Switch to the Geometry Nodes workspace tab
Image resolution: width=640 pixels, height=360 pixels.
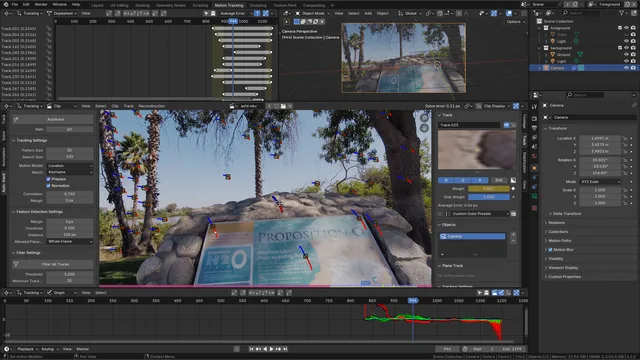point(171,5)
